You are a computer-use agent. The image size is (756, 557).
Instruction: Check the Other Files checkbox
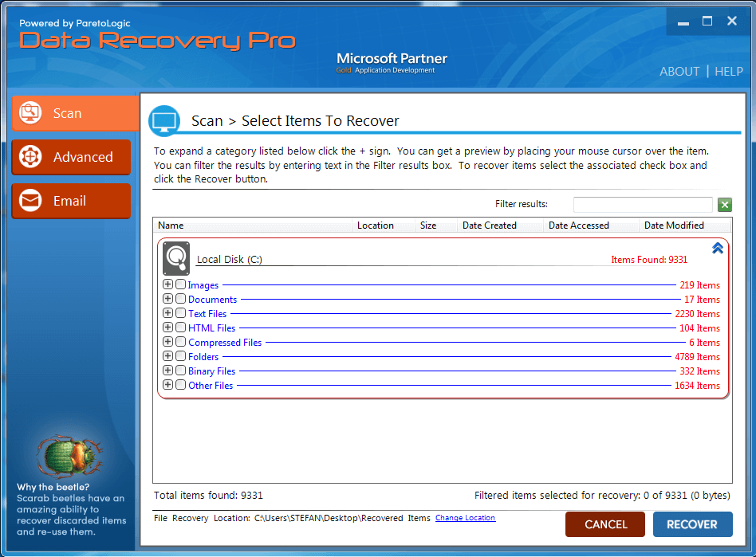click(x=181, y=385)
